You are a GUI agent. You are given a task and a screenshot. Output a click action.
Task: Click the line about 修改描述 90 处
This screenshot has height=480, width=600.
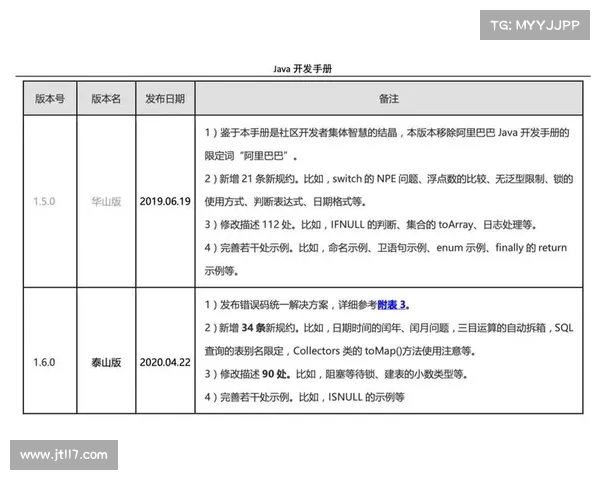[336, 374]
